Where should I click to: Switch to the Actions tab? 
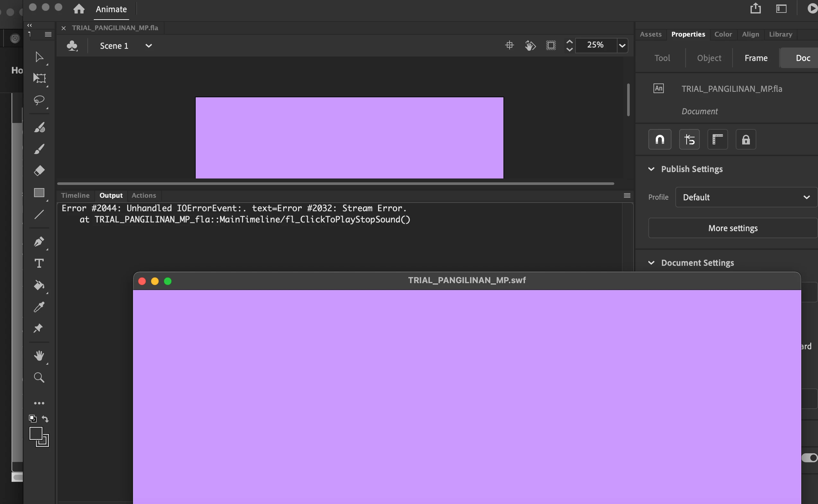click(143, 195)
